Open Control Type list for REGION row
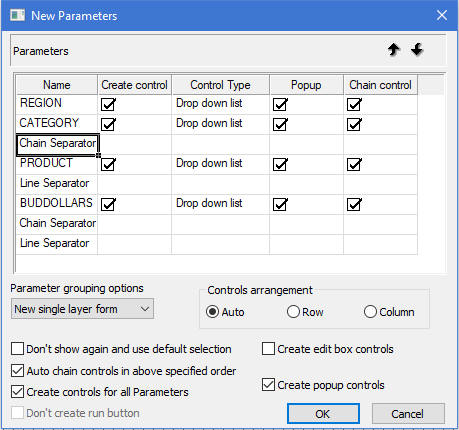Viewport: 459px width, 430px height. click(220, 104)
